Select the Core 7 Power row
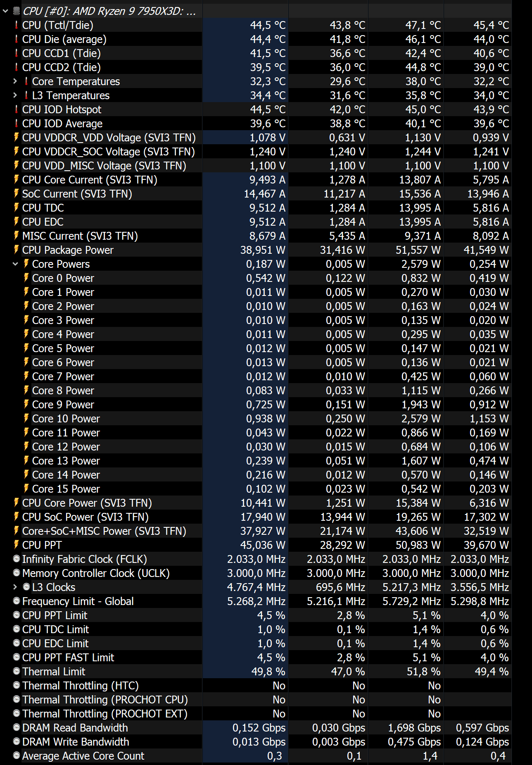The image size is (532, 765). coord(256,377)
